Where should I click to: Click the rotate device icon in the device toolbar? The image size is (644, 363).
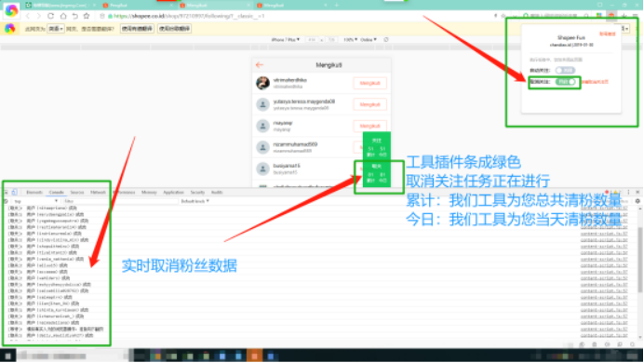click(385, 40)
